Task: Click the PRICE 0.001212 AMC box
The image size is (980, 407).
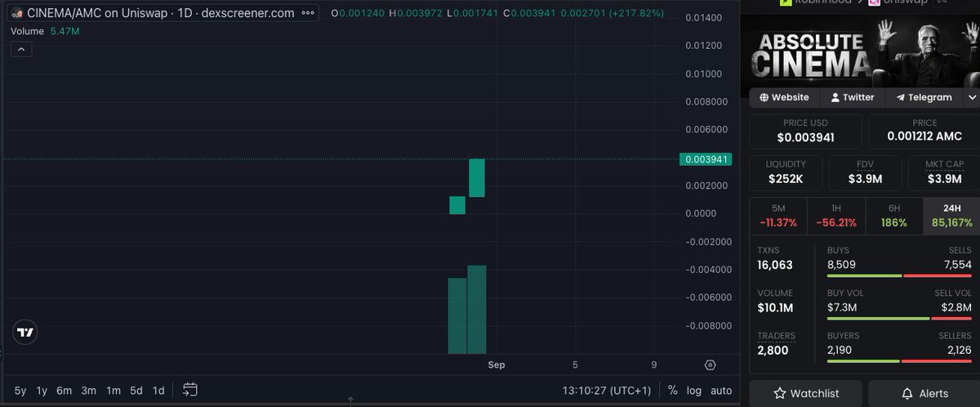Action: (x=924, y=131)
